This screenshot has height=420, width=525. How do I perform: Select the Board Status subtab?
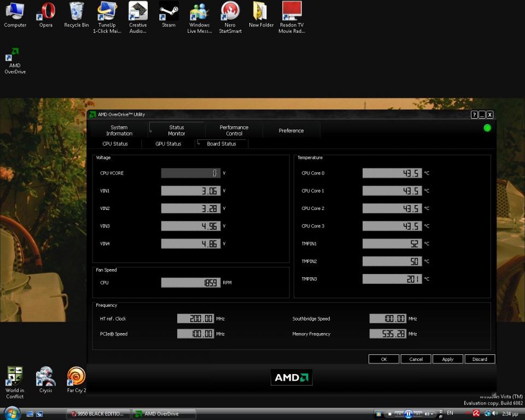click(x=221, y=144)
